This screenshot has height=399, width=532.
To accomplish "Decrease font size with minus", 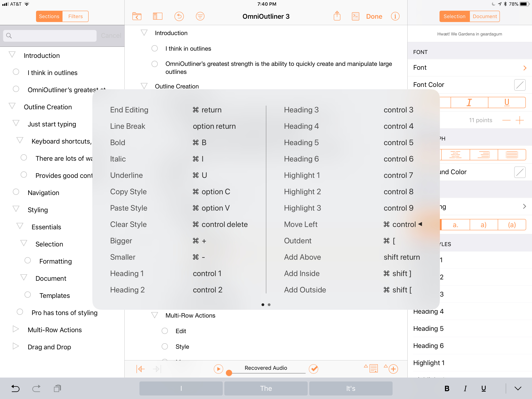I will (x=506, y=120).
